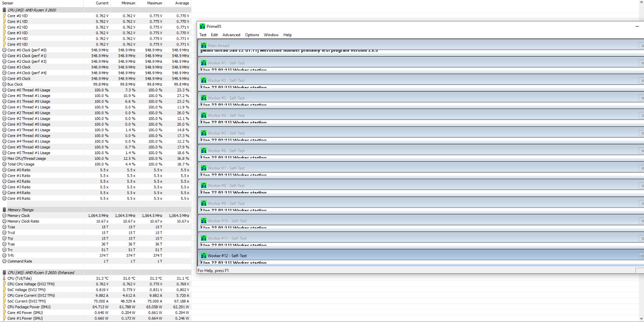
Task: Click the Worker #5 Self-Test window icon
Action: pyautogui.click(x=204, y=133)
